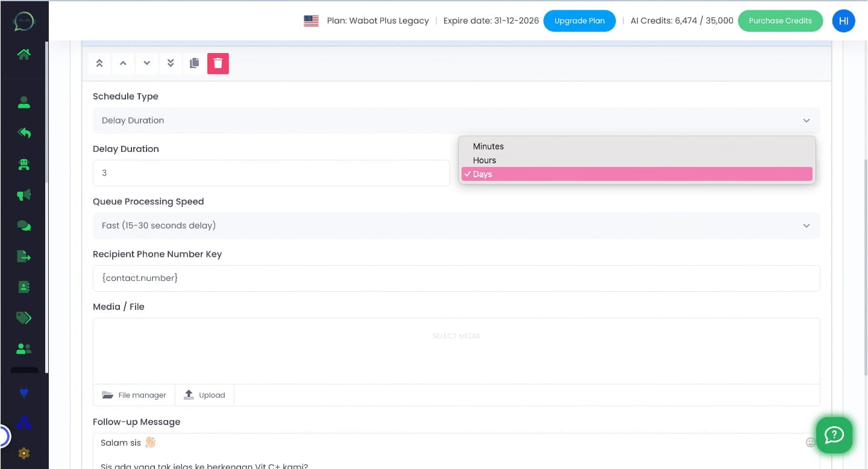868x469 pixels.
Task: Click the Delay Duration input showing 3
Action: (x=271, y=173)
